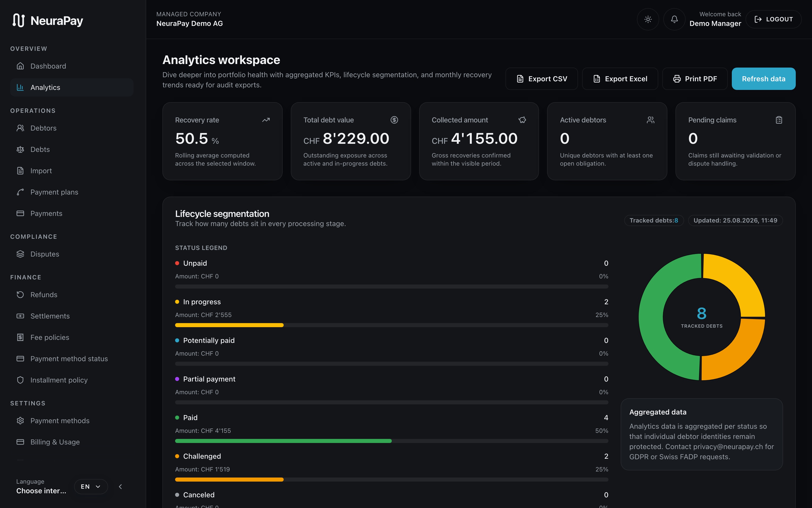Click Amount: CHF 2'555 under In progress
This screenshot has width=812, height=508.
(x=203, y=315)
